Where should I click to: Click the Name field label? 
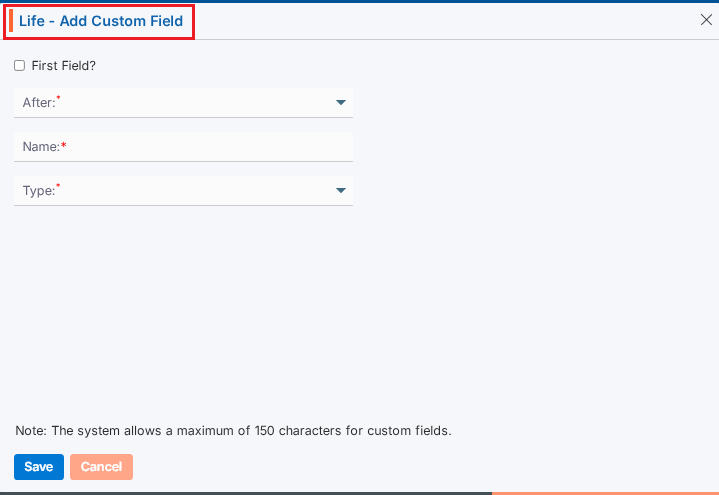coord(40,147)
